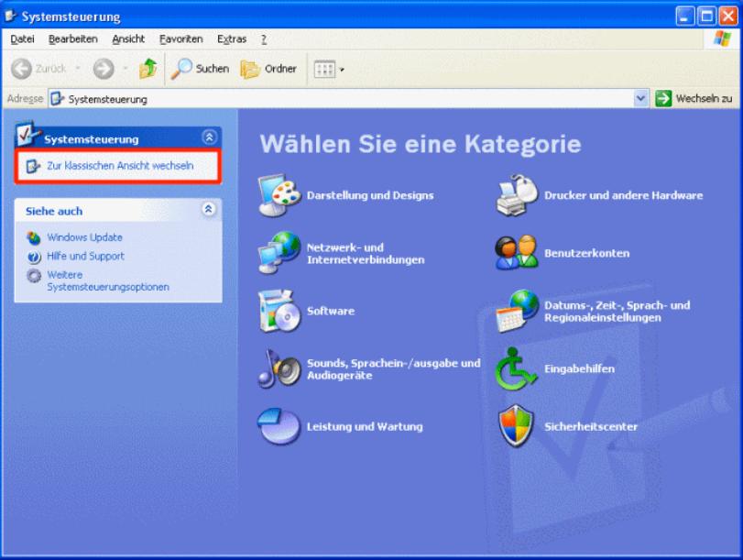Open the Benutzerkonten users icon
This screenshot has width=743, height=560.
517,253
